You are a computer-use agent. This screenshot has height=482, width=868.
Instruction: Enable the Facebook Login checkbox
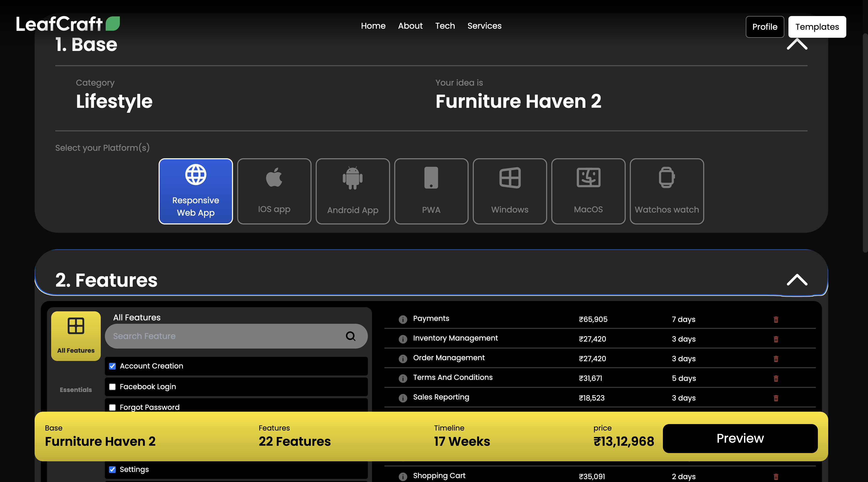pos(113,387)
